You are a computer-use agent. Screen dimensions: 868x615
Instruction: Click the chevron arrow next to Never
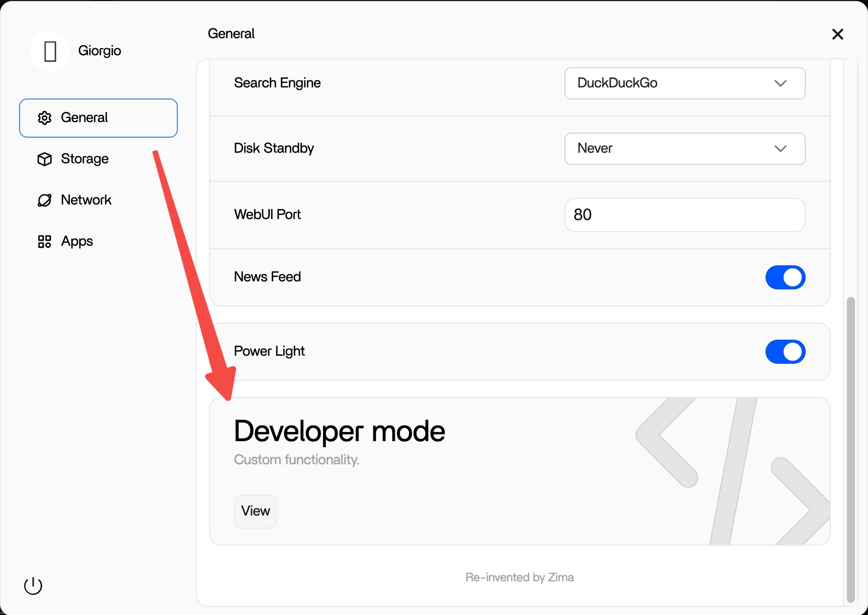pyautogui.click(x=780, y=149)
